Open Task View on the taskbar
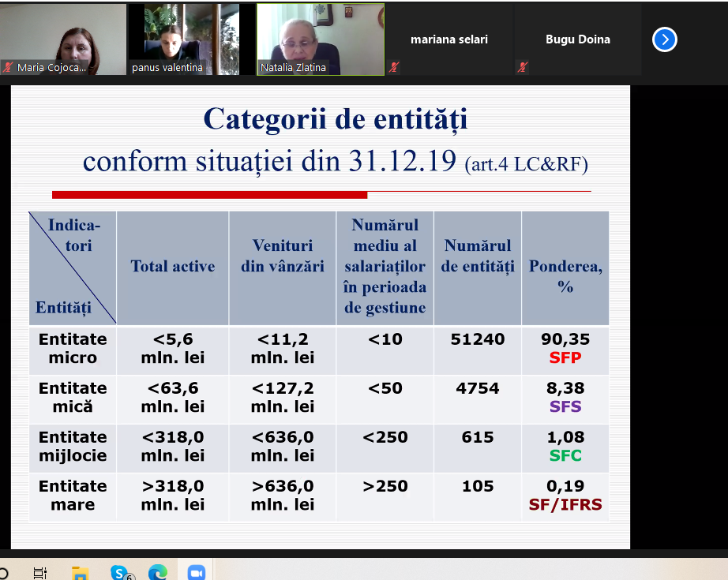This screenshot has width=728, height=580. pyautogui.click(x=40, y=572)
